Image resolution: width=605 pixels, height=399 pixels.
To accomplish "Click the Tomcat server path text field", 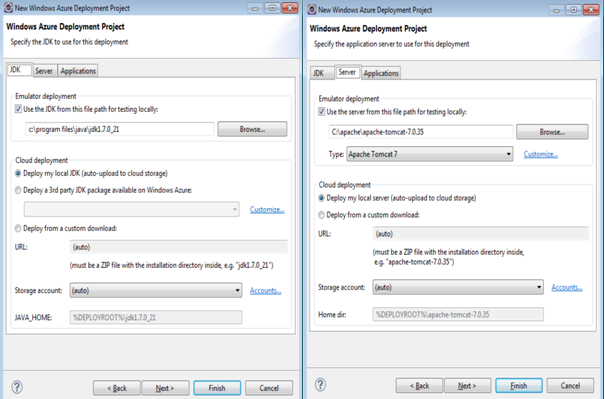I will (421, 132).
